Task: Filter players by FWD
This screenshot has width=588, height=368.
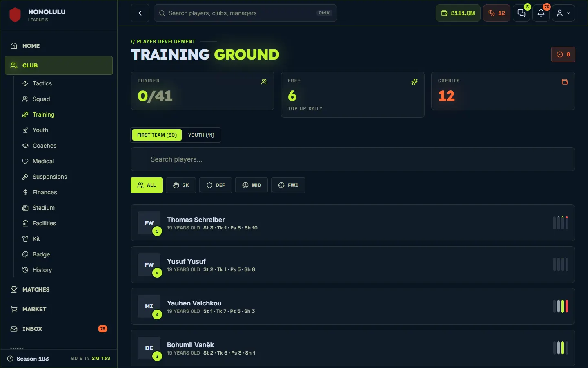Action: [288, 185]
